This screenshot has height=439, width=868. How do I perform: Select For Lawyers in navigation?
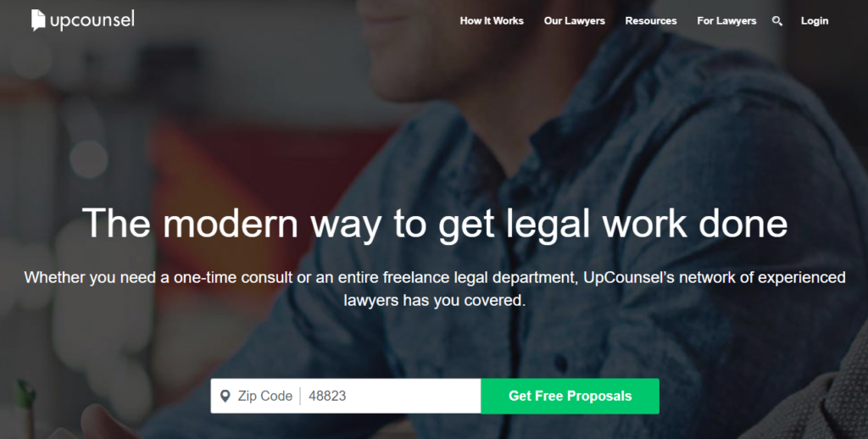coord(726,21)
